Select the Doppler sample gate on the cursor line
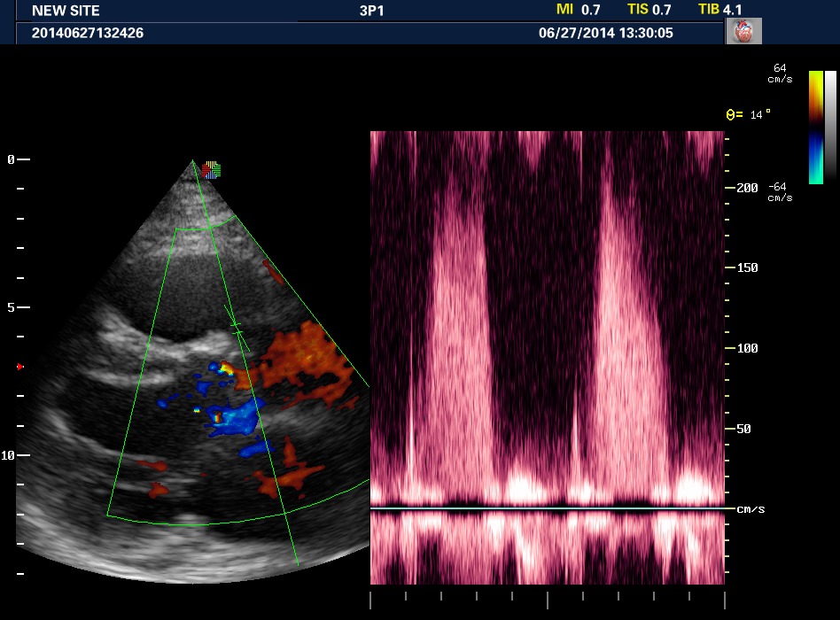The height and width of the screenshot is (620, 840). click(x=236, y=328)
